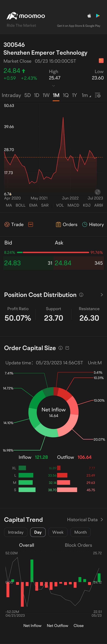
Task: Tap the Google Play icon
Action: point(98,16)
